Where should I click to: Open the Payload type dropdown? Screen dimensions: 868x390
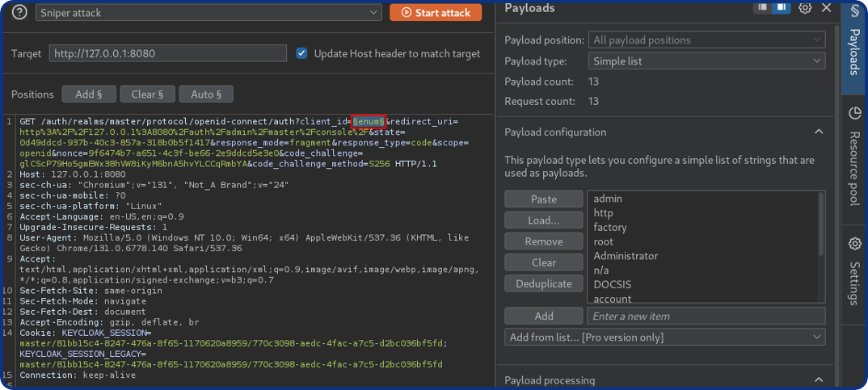(706, 61)
